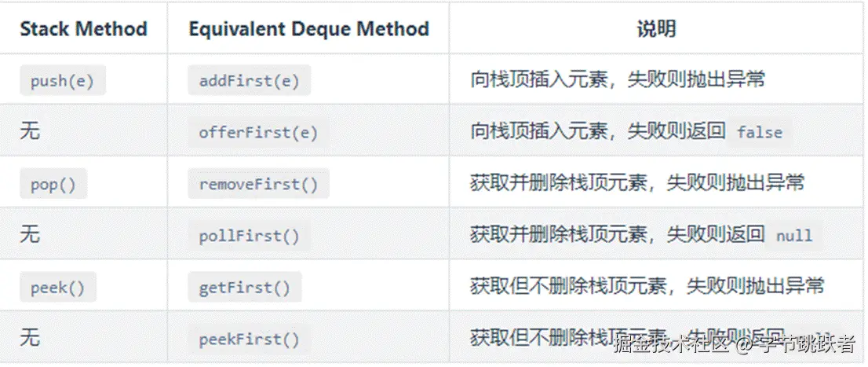Click the 无 cell beside offerFirst(e)

tap(30, 132)
